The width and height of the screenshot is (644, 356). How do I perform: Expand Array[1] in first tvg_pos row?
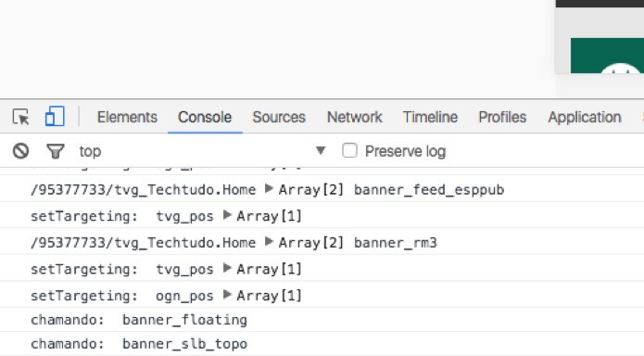coord(227,215)
